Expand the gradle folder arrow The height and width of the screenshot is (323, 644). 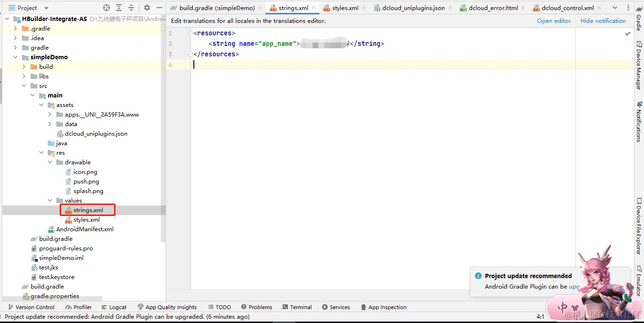[x=16, y=48]
